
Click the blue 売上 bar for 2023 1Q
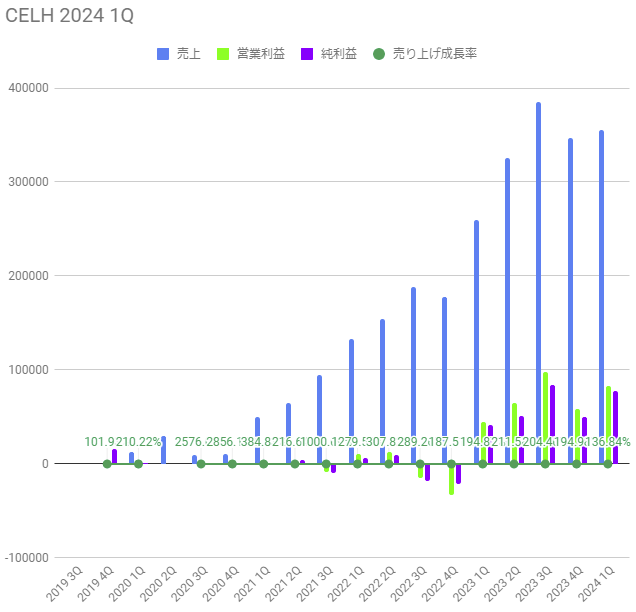[x=476, y=342]
